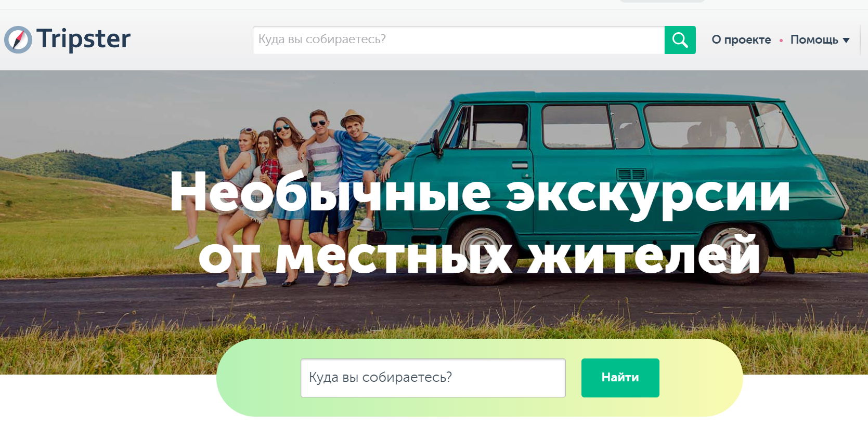Focus the lower «Куда вы собираетесь?» field
This screenshot has height=439, width=868.
coord(433,378)
